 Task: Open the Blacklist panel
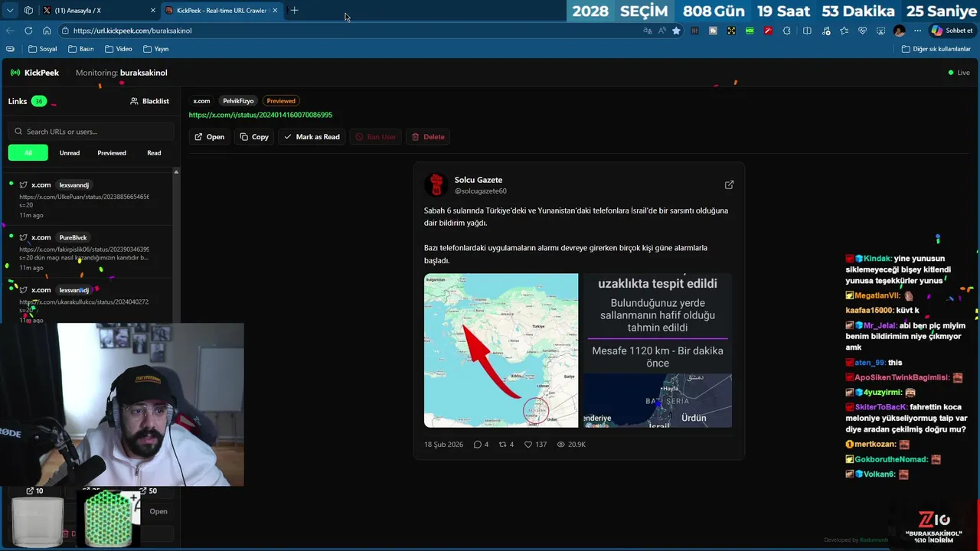(x=149, y=101)
